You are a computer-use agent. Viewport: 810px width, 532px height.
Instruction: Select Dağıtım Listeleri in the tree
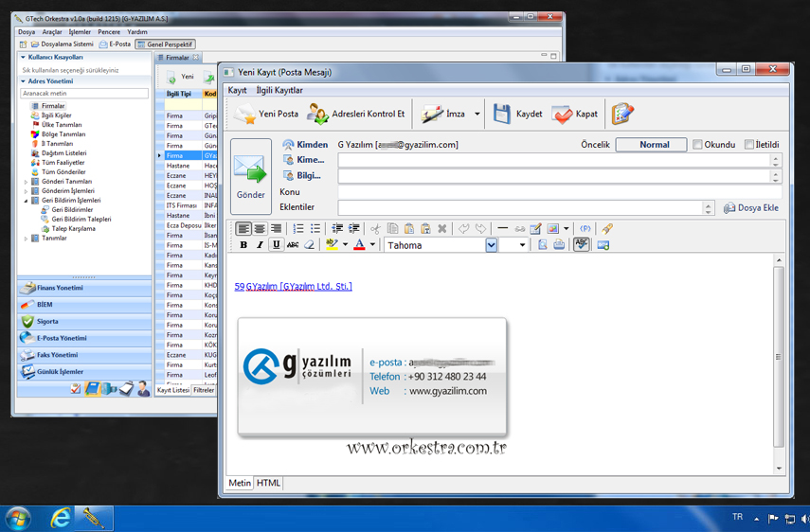pos(63,153)
